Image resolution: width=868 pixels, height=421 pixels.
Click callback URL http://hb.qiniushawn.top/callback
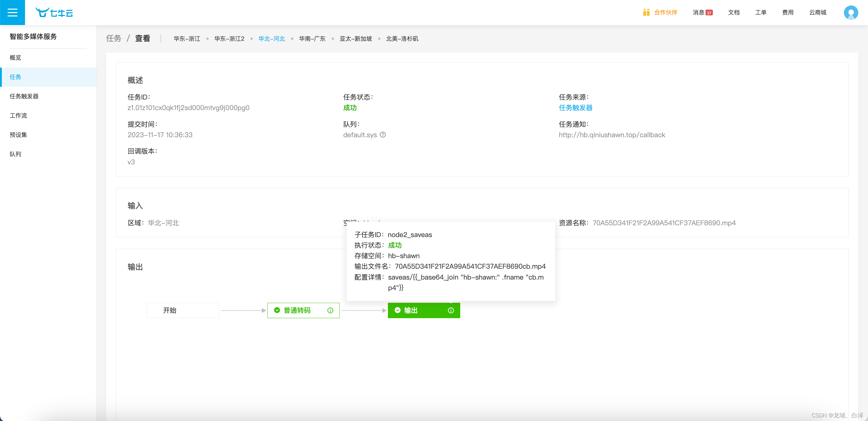pos(612,135)
